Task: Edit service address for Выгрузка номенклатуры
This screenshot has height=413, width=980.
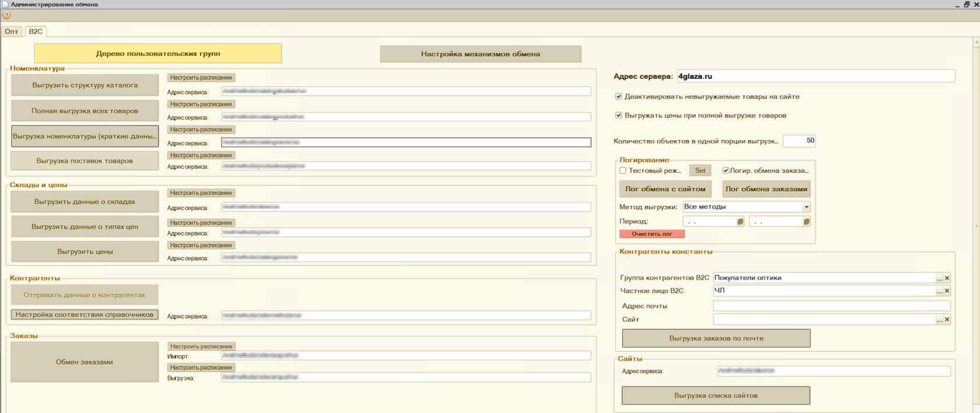Action: tap(405, 142)
